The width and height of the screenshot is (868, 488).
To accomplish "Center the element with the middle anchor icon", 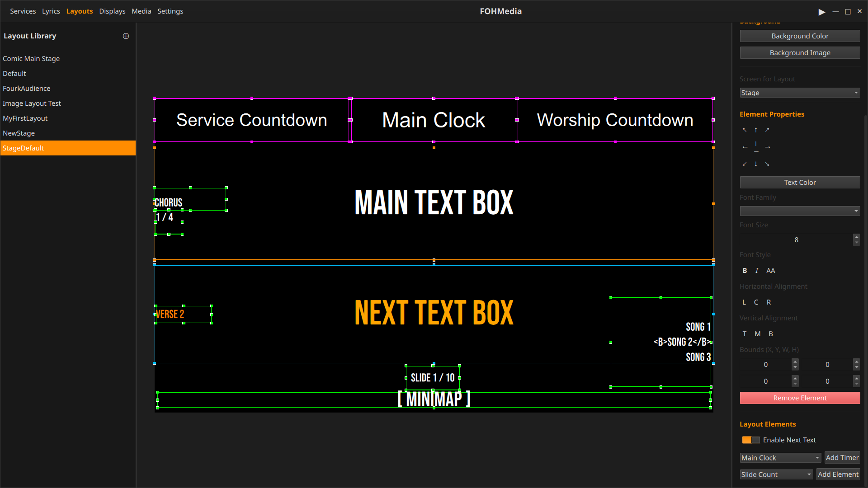I will [756, 147].
